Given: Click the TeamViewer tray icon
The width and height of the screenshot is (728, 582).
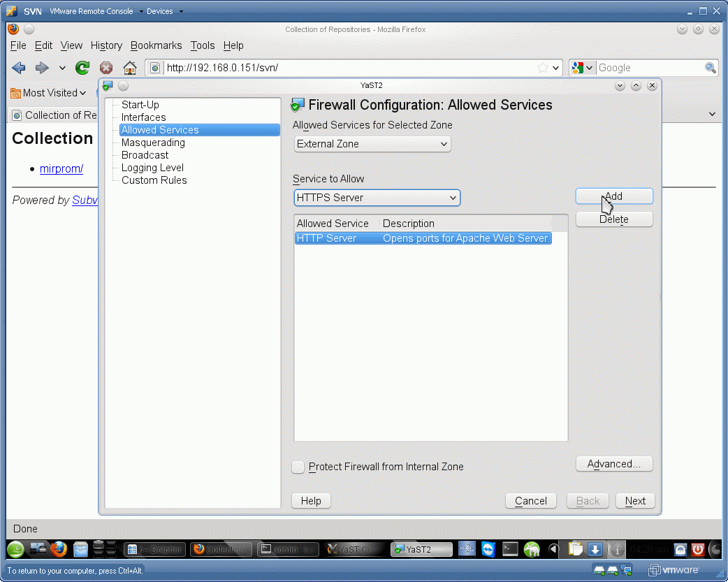Looking at the screenshot, I should (x=488, y=549).
